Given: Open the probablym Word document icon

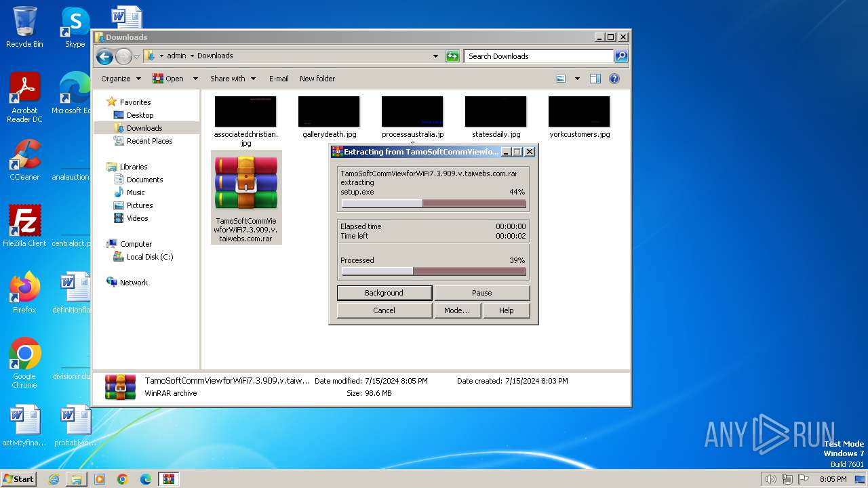Looking at the screenshot, I should [75, 426].
